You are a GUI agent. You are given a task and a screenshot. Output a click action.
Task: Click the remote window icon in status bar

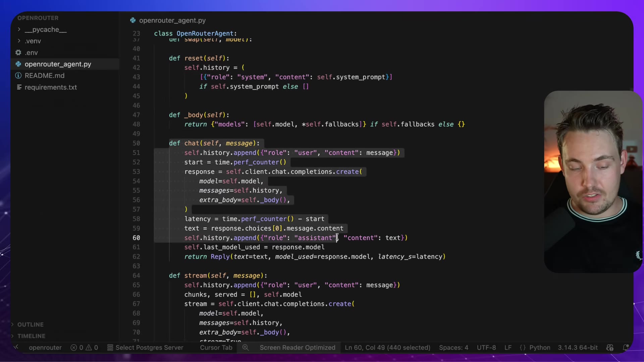click(x=16, y=347)
